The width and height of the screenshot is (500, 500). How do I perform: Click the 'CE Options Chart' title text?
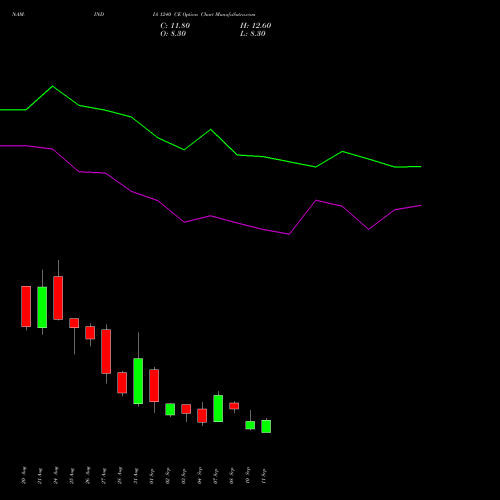click(x=194, y=14)
